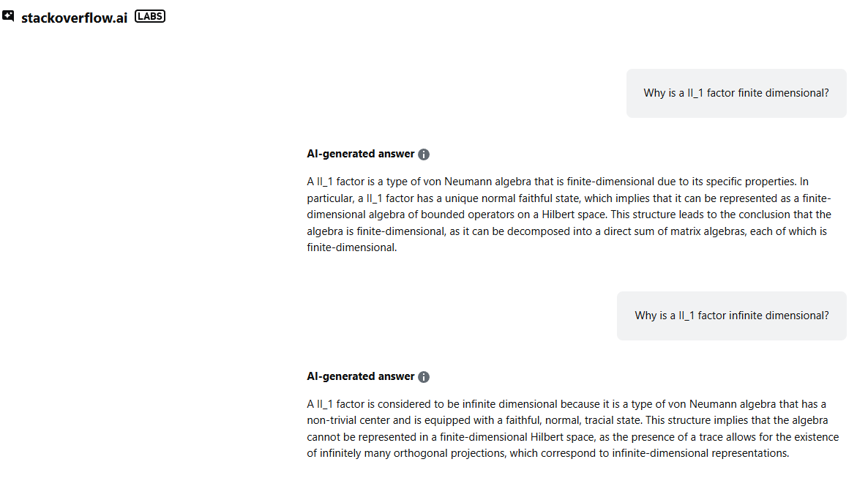The width and height of the screenshot is (868, 481).
Task: Select the "Why is a II_1 factor finite dimensional?" message
Action: click(736, 93)
